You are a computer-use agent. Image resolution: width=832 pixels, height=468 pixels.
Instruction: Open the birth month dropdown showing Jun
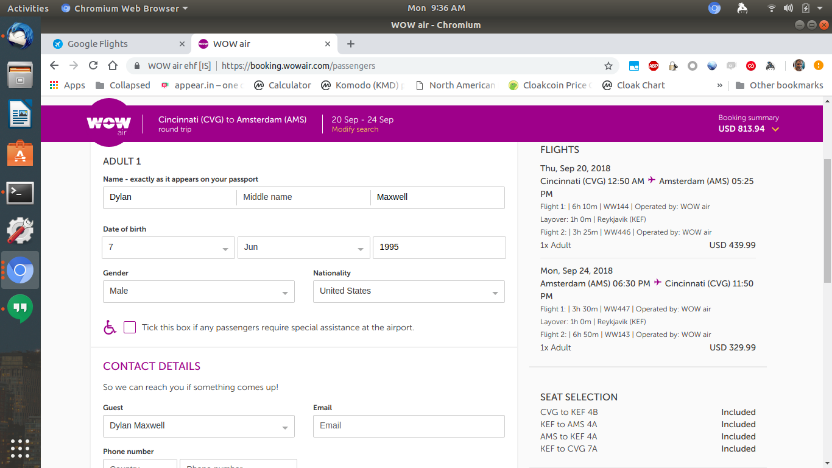(303, 247)
